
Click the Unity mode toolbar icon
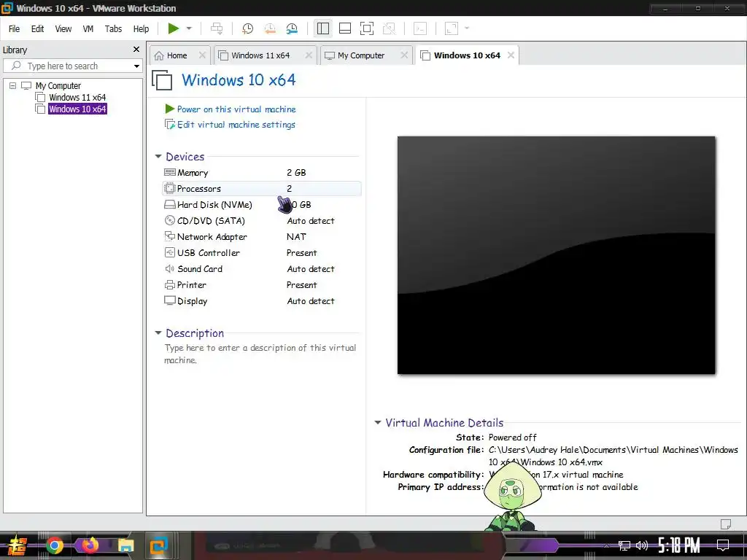390,28
